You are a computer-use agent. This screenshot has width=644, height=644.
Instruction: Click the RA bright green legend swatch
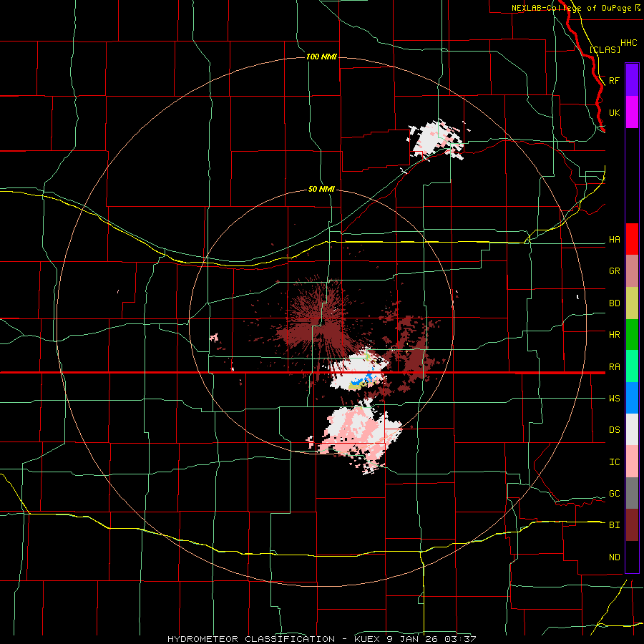(632, 366)
